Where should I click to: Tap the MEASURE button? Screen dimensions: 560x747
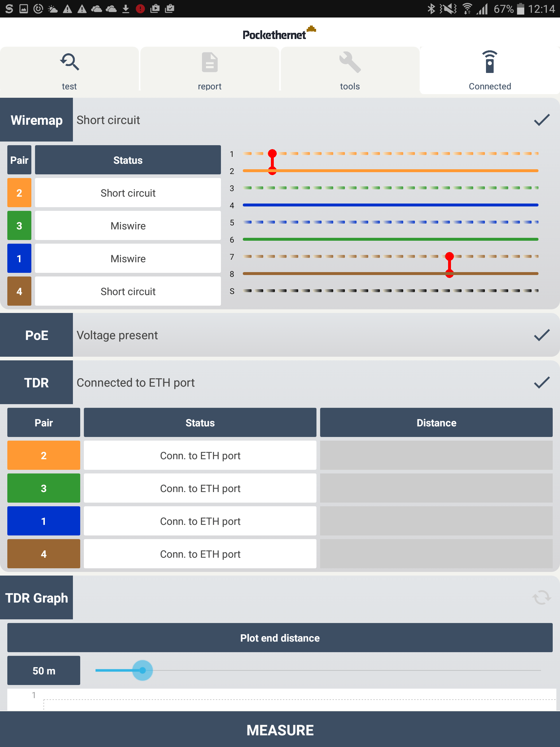coord(280,729)
